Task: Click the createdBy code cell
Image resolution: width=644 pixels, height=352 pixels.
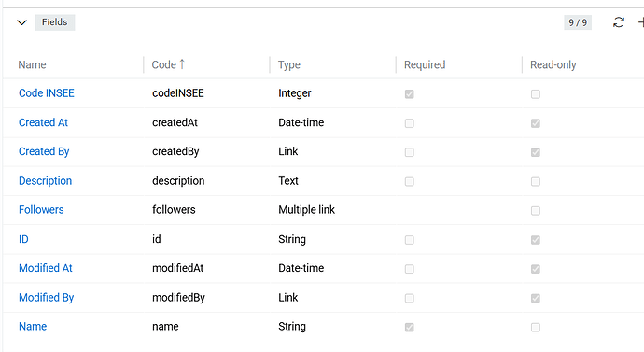Action: pyautogui.click(x=175, y=151)
